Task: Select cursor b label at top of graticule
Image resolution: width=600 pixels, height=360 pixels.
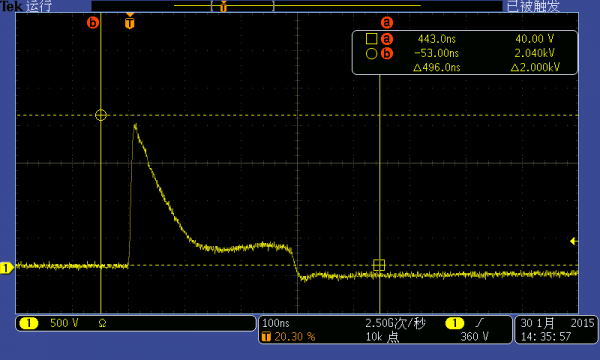Action: click(x=93, y=23)
